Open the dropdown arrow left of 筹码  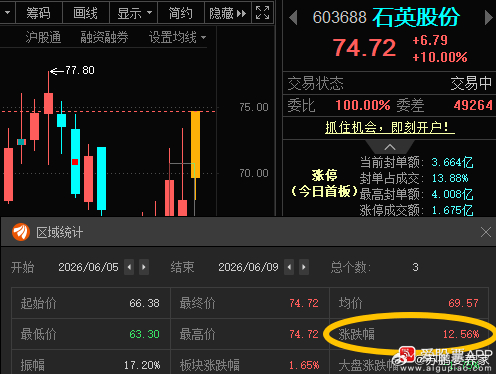click(x=7, y=13)
